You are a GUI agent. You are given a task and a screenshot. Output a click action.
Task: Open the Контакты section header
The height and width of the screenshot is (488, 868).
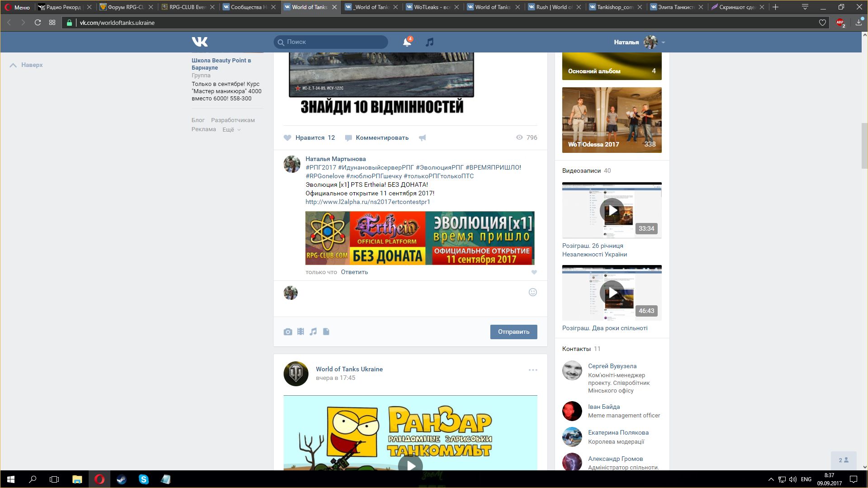576,349
